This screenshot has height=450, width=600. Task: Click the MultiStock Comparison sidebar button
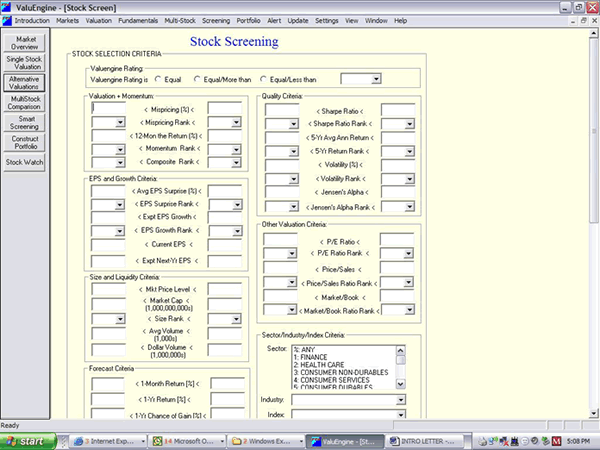pos(24,103)
